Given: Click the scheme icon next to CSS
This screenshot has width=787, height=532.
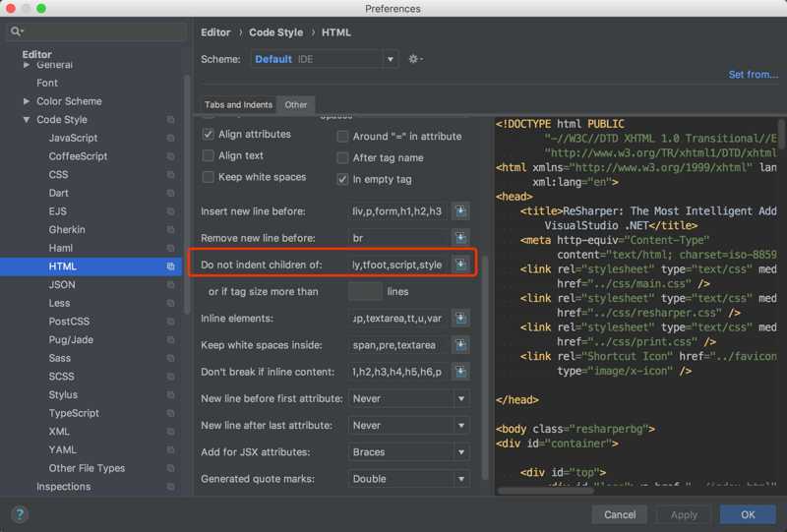Looking at the screenshot, I should coord(170,175).
